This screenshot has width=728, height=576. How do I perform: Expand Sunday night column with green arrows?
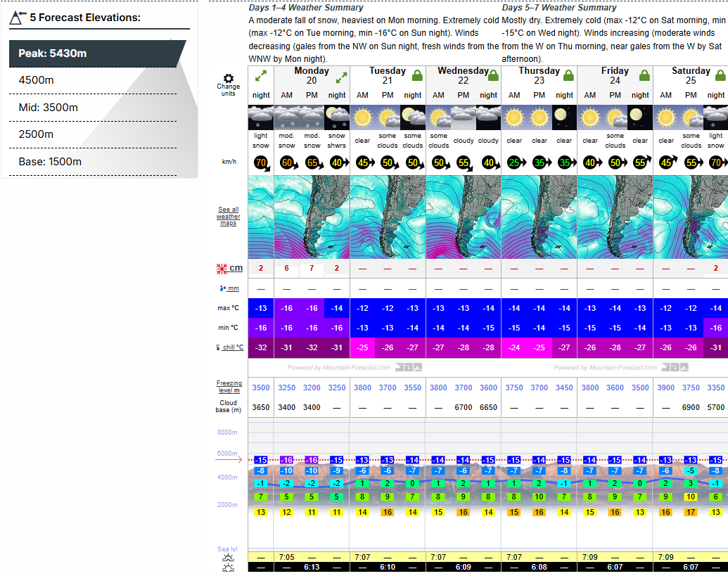(261, 76)
